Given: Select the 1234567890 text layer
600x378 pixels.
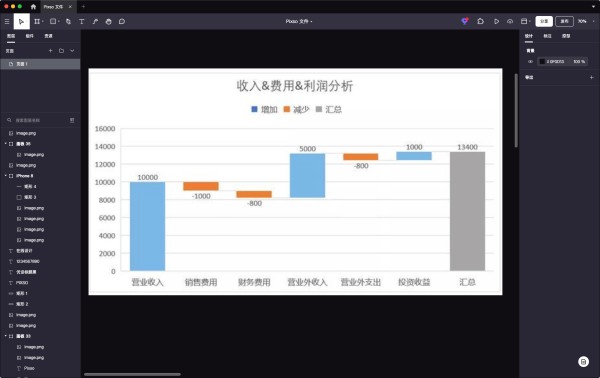Looking at the screenshot, I should click(40, 261).
